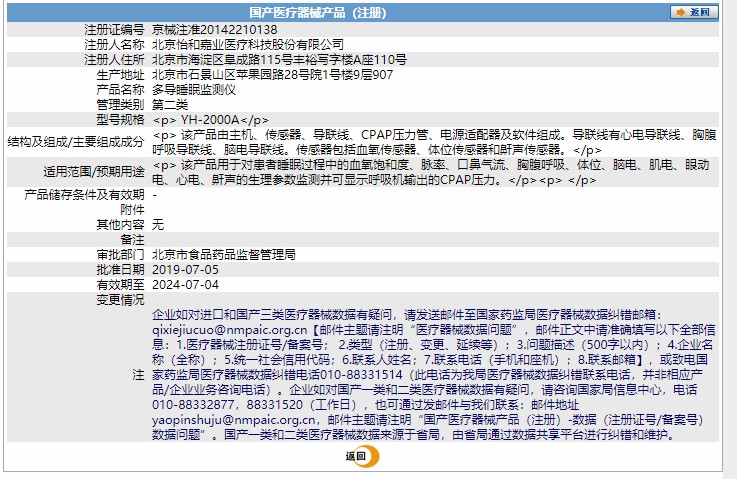Select product name 多导睡眠监测仪
Image resolution: width=737 pixels, height=479 pixels.
tap(194, 90)
